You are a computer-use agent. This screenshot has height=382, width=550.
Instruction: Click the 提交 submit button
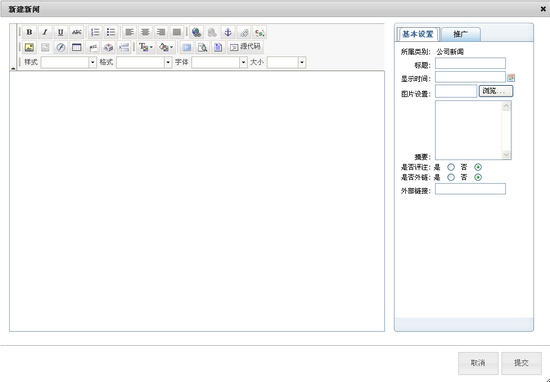tap(521, 363)
